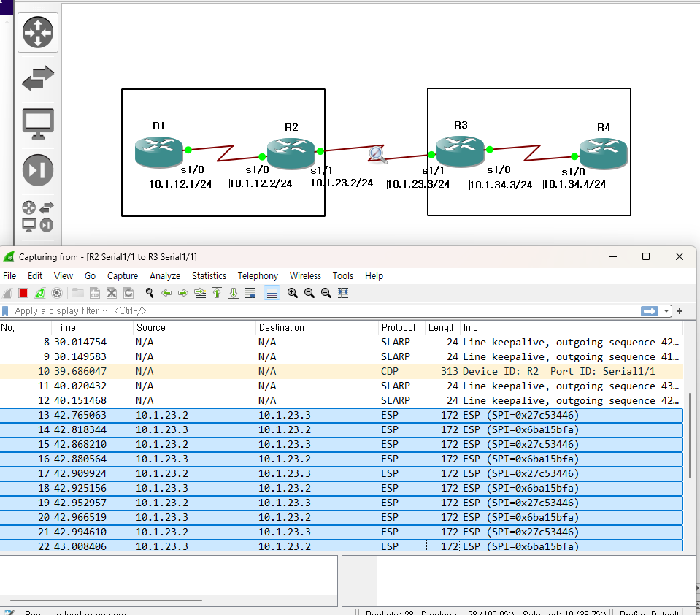Toggle colorize packet list button

[272, 293]
